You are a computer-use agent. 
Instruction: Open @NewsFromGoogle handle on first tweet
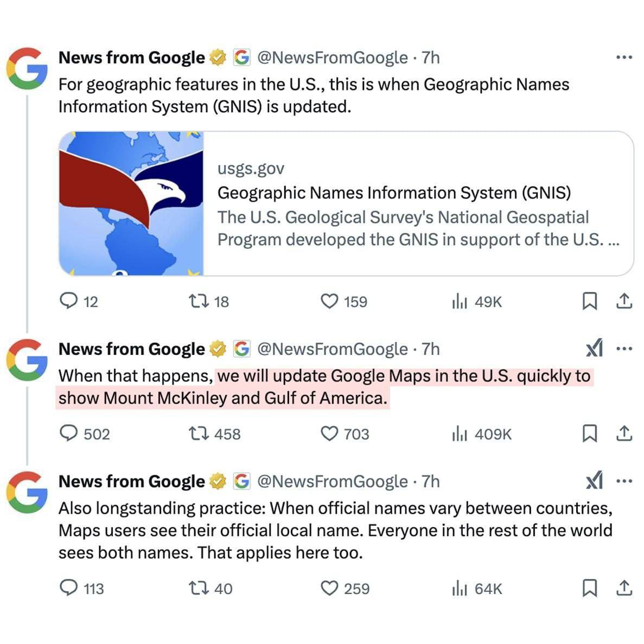coord(332,58)
